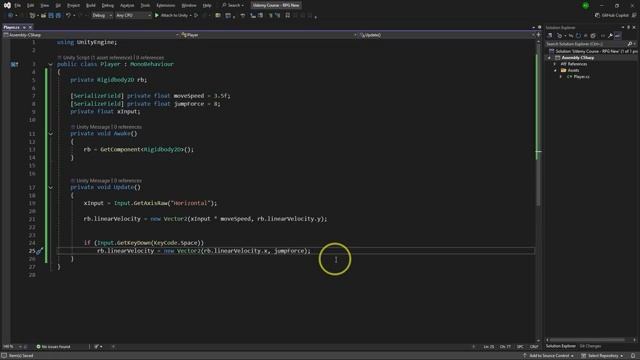Screen dimensions: 640x360
Task: Collapse the Awake() method region
Action: pos(50,134)
